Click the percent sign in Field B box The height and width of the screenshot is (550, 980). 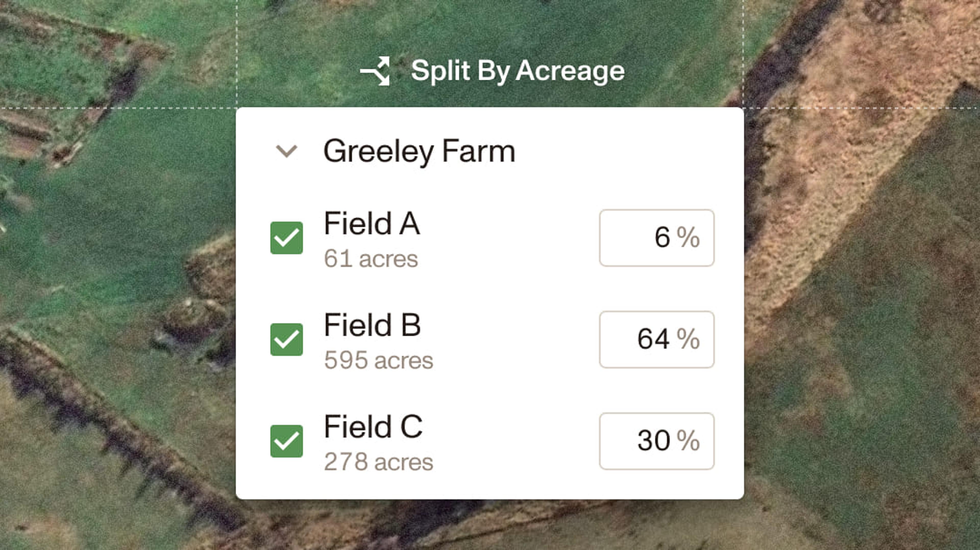[x=688, y=339]
